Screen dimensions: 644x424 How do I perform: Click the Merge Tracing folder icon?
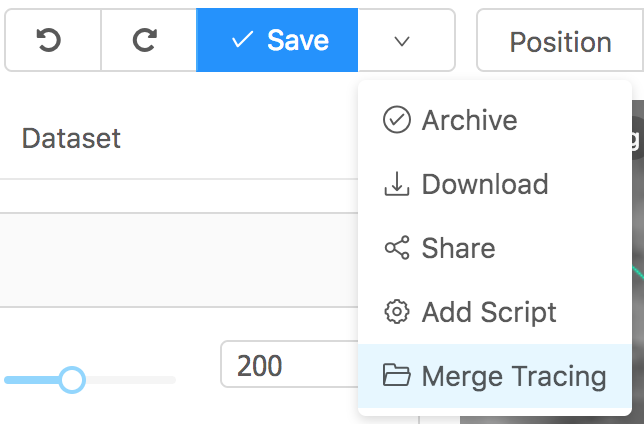point(396,375)
